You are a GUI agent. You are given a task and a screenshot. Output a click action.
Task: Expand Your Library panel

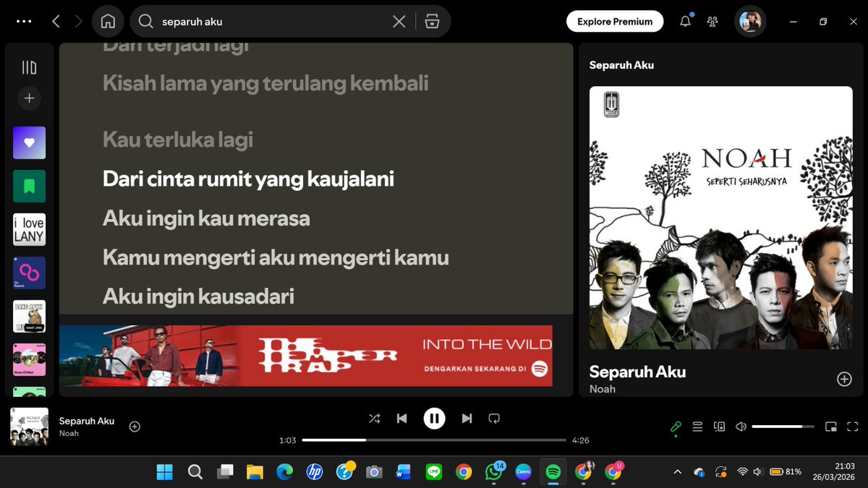pos(29,67)
